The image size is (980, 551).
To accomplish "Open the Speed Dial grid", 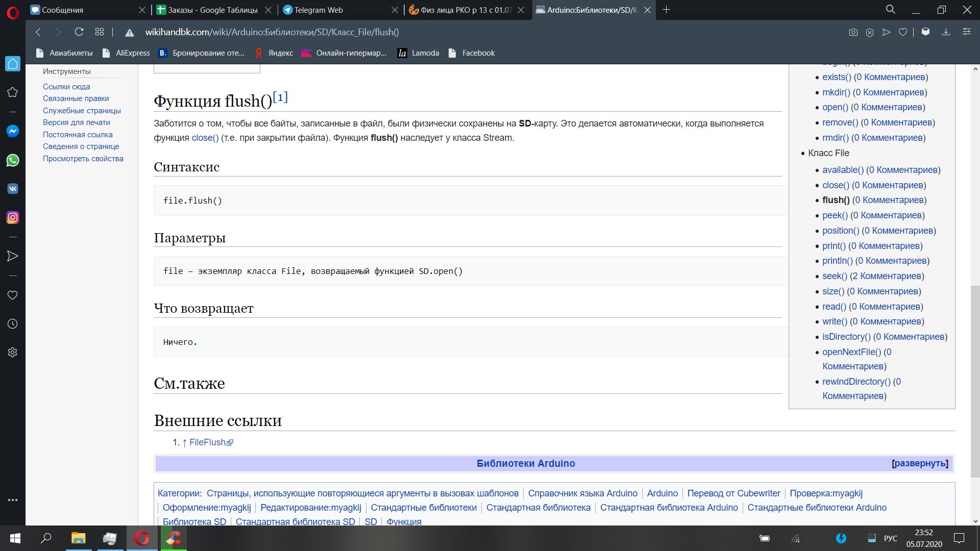I will tap(100, 32).
